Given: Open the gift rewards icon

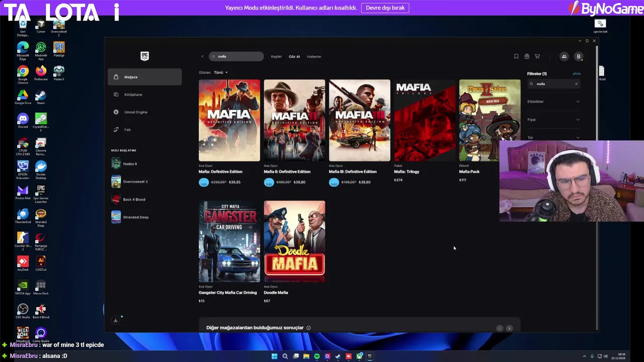Looking at the screenshot, I should [x=527, y=56].
